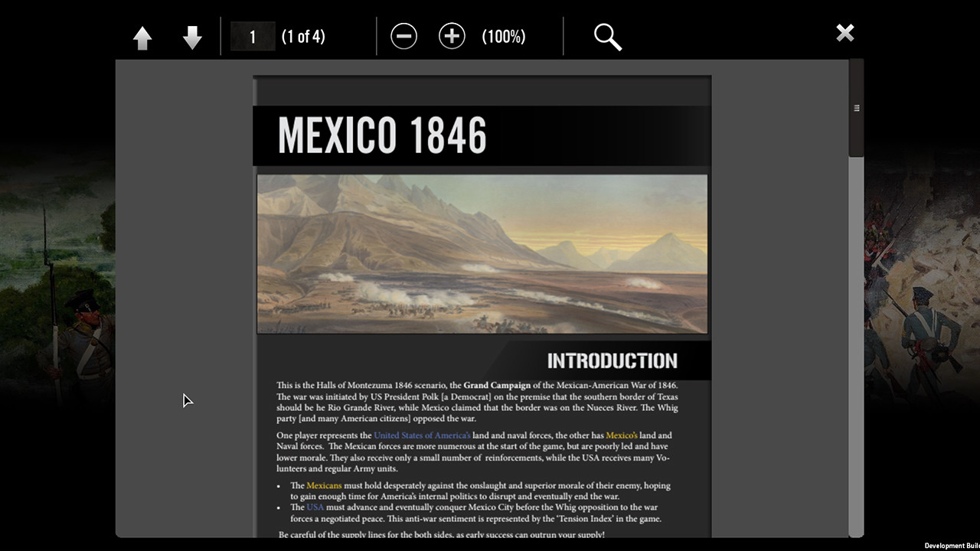Image resolution: width=980 pixels, height=551 pixels.
Task: Go to previous page with the up arrow
Action: [x=142, y=36]
